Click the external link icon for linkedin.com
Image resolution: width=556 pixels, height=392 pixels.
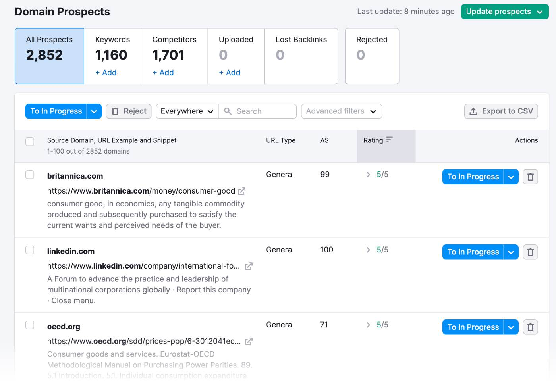pyautogui.click(x=248, y=266)
